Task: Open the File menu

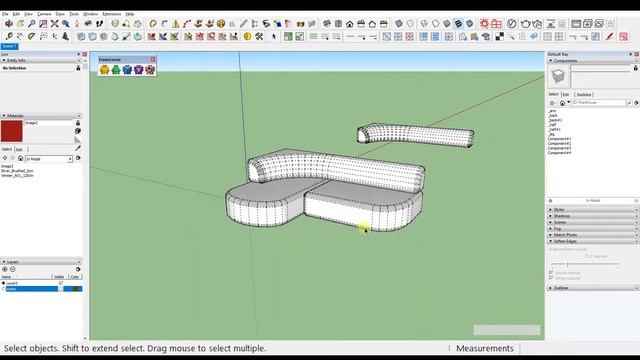Action: [5, 14]
